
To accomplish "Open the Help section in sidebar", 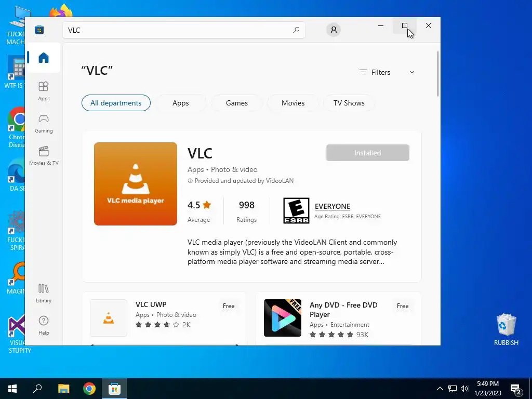I will click(x=44, y=325).
